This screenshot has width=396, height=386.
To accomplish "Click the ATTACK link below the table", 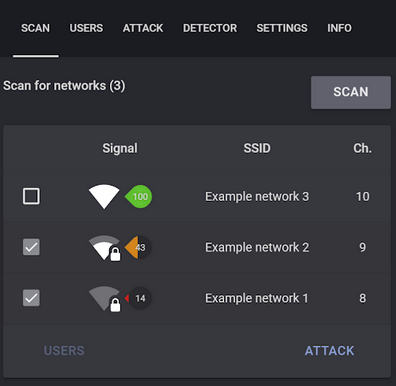I will click(330, 351).
